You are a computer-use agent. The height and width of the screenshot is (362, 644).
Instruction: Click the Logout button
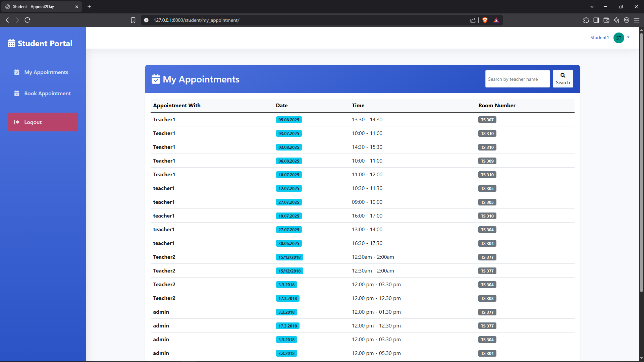(43, 122)
